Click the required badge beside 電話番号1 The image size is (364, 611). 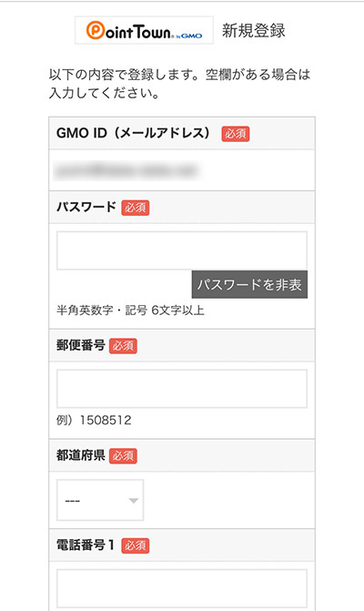click(135, 545)
